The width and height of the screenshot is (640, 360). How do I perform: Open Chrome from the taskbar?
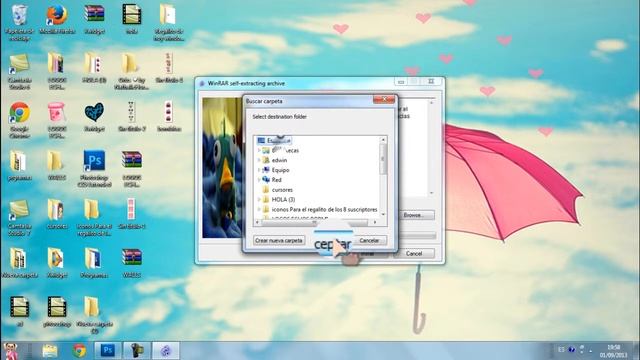click(79, 351)
